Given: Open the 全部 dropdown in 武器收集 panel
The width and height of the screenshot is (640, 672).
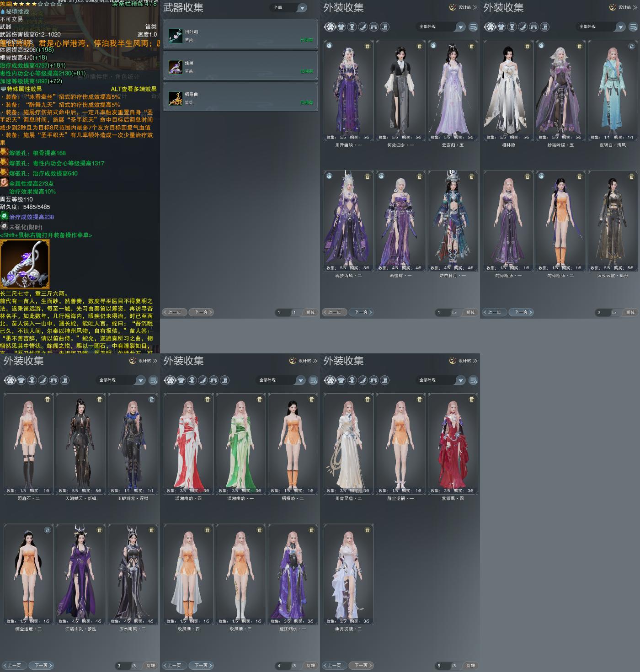Looking at the screenshot, I should click(x=289, y=8).
